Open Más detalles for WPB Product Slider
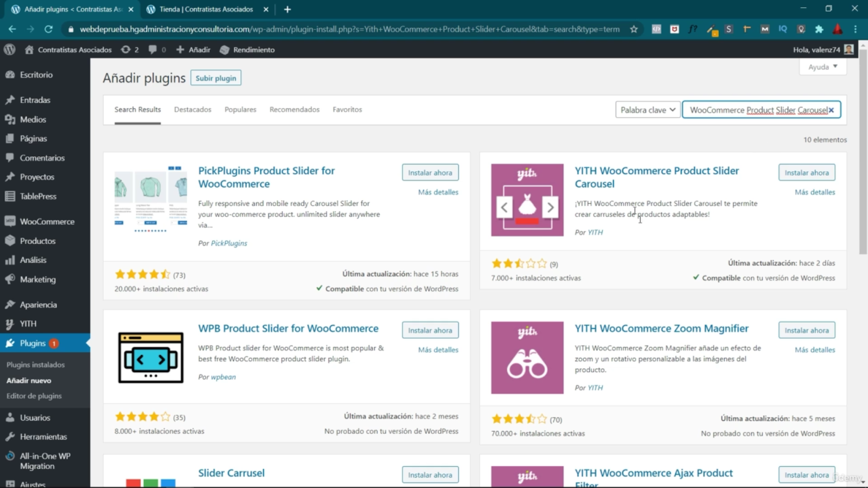The height and width of the screenshot is (488, 868). pos(438,350)
